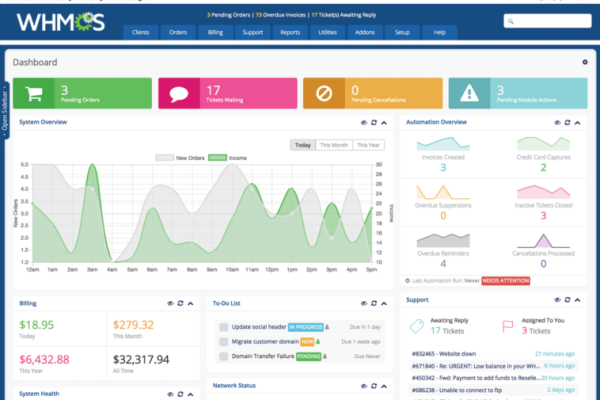Screen dimensions: 600x400
Task: Collapse the To-Do List panel
Action: 384,301
